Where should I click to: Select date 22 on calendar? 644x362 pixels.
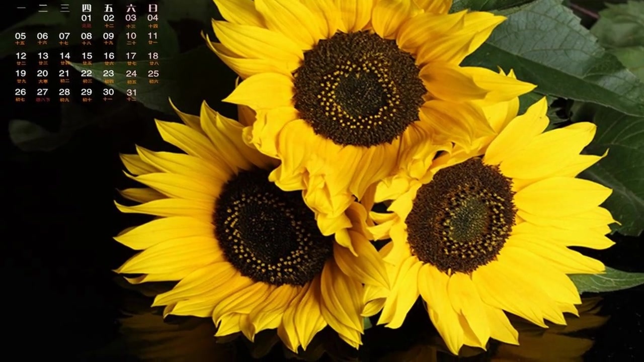click(x=87, y=73)
